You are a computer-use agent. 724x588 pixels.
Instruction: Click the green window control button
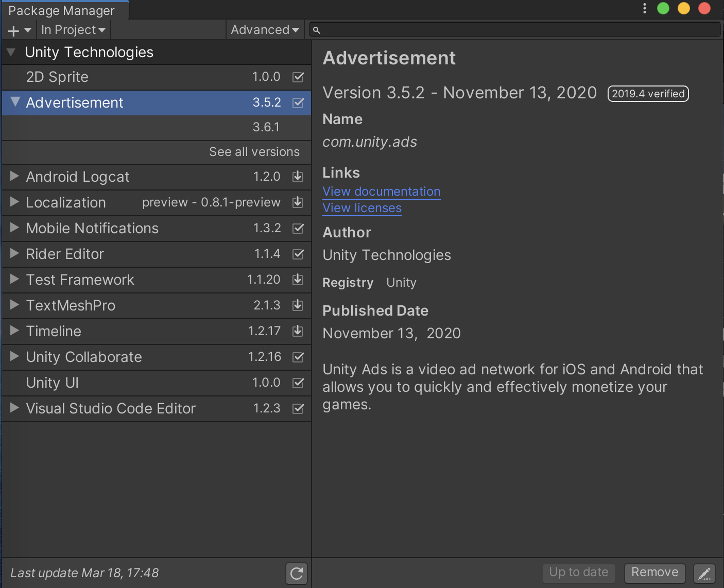point(663,8)
